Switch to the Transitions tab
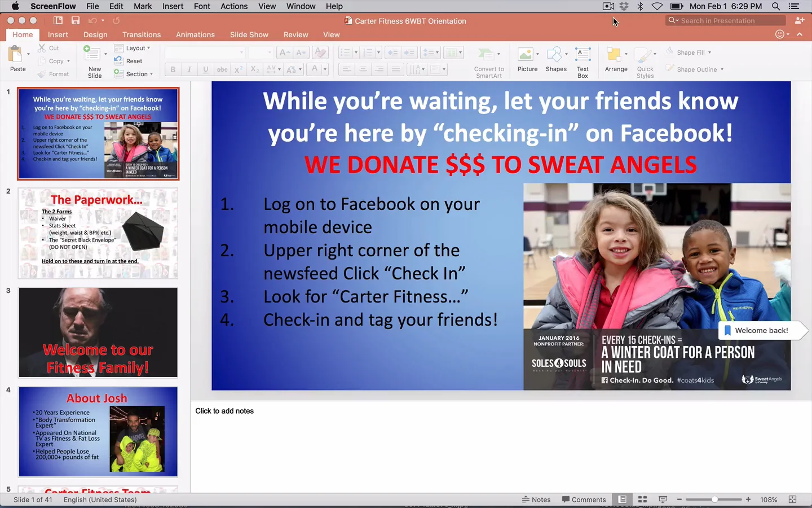Viewport: 812px width, 508px height. click(142, 34)
